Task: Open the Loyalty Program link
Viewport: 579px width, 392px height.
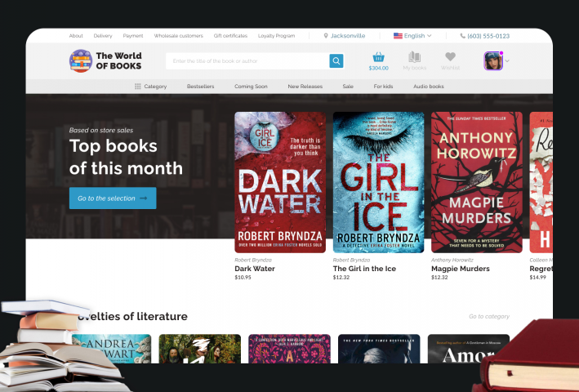Action: point(276,36)
